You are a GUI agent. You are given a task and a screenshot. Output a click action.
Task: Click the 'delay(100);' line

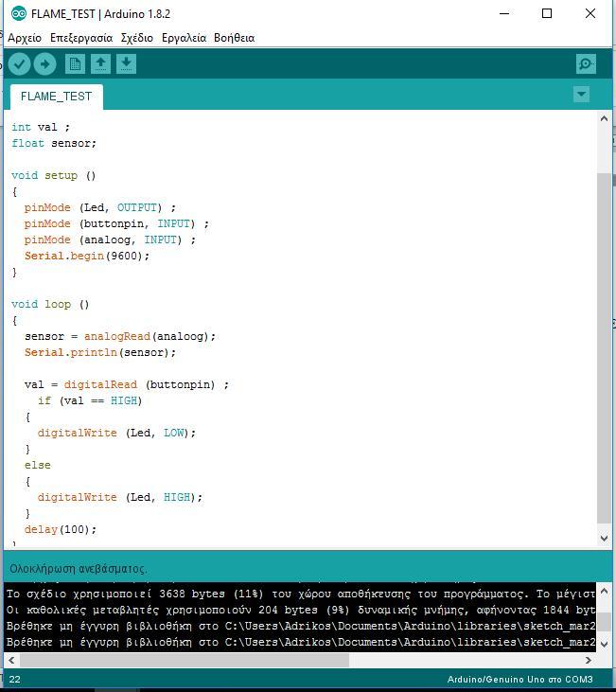point(61,529)
